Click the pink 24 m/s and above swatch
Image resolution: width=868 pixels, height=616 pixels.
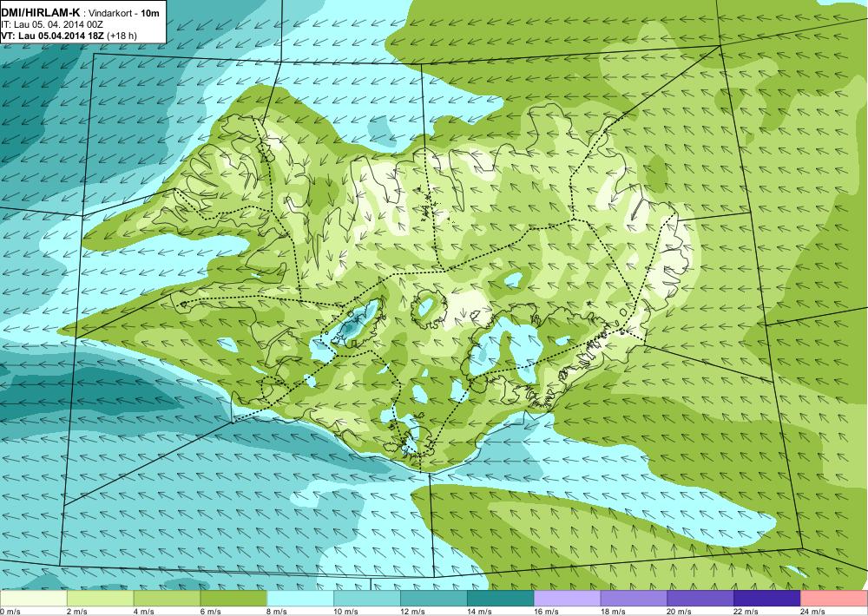click(x=834, y=599)
